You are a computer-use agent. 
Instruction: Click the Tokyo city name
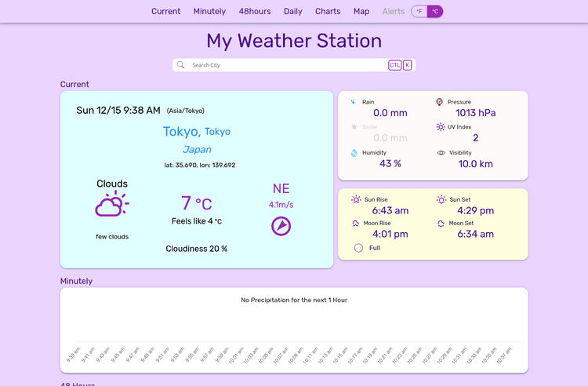[182, 131]
